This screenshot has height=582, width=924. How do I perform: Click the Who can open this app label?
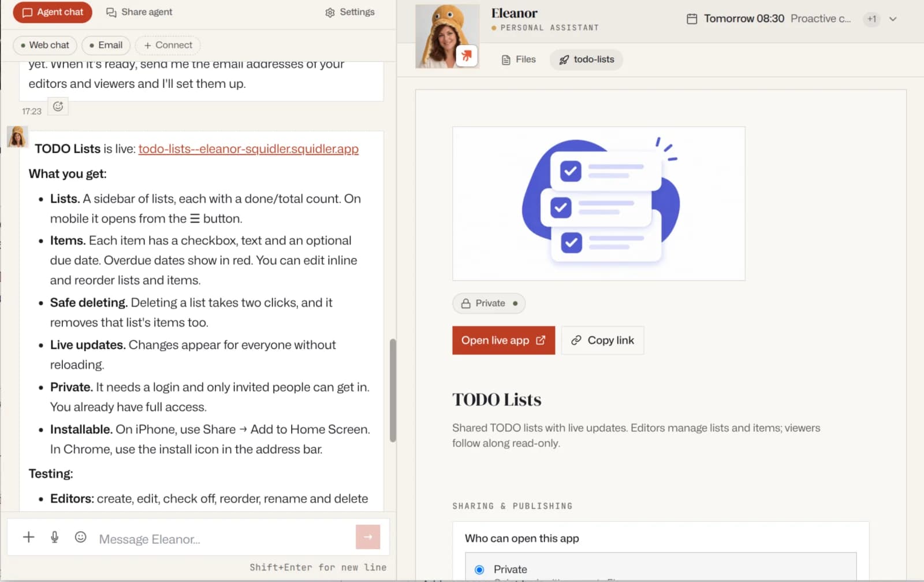pos(522,538)
